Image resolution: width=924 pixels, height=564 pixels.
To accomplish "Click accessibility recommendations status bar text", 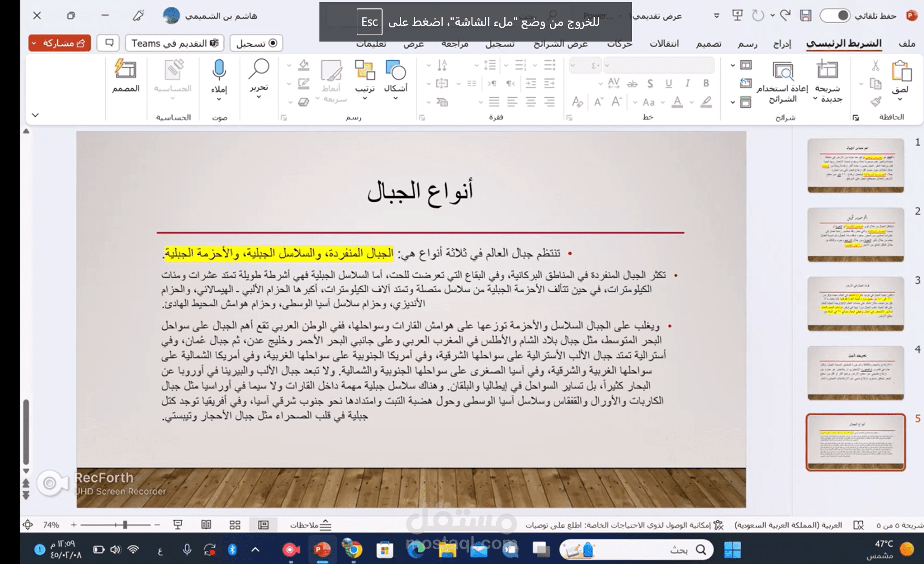I will [624, 525].
